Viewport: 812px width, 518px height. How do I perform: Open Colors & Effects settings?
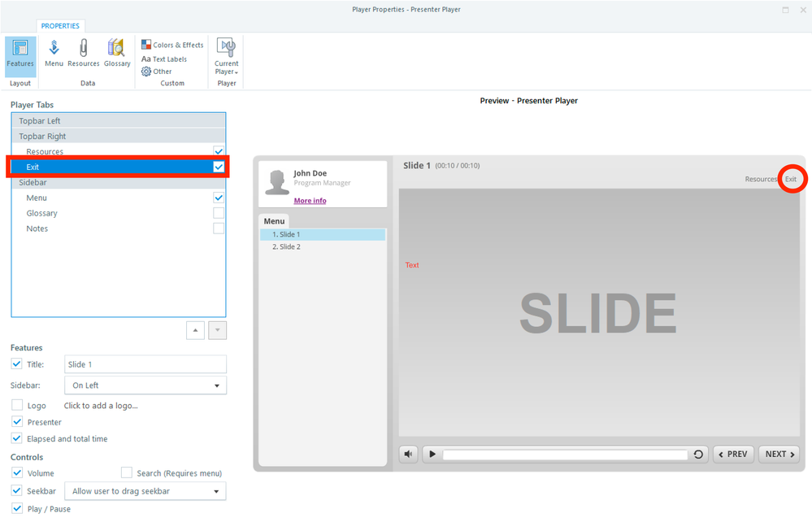coord(172,45)
